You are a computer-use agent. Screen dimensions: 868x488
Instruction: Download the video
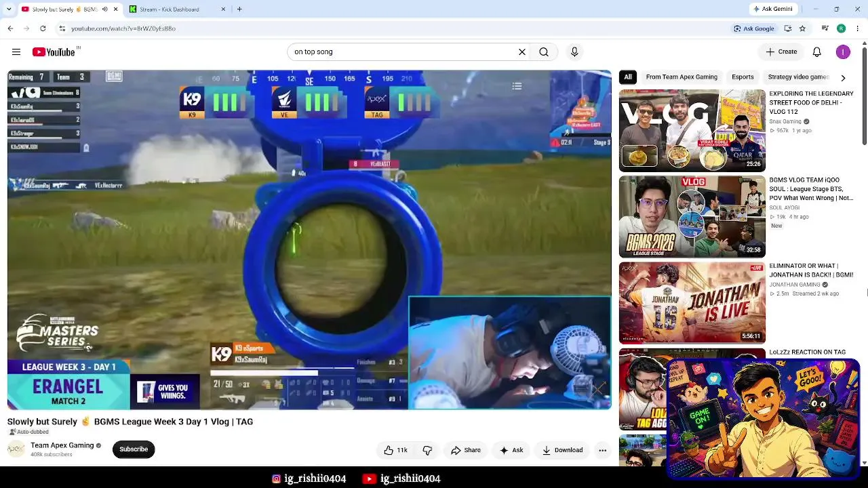(562, 450)
